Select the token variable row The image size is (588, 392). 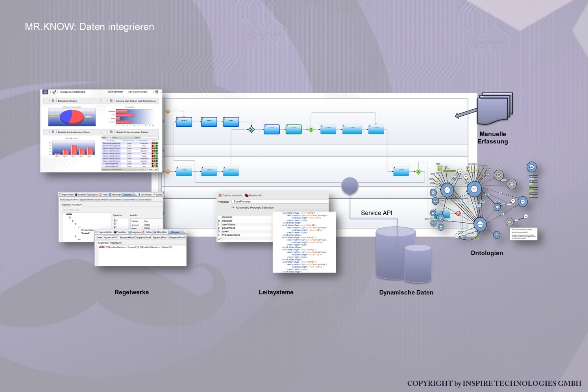point(245,231)
